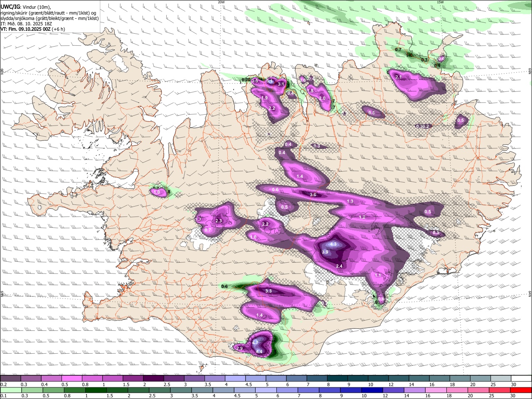Click the medium green rain legend swatch at 0.5
Image resolution: width=532 pixels, height=399 pixels.
(x=53, y=390)
